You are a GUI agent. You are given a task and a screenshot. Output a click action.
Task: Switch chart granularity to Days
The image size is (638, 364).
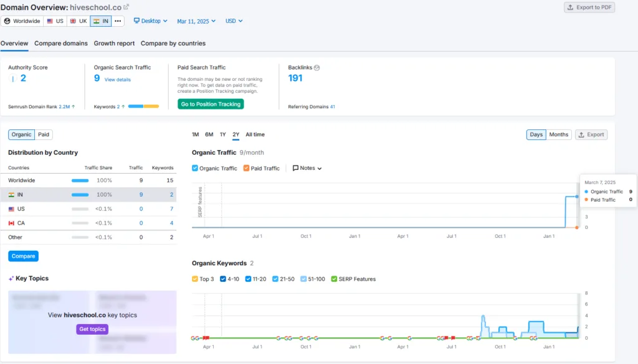(536, 134)
